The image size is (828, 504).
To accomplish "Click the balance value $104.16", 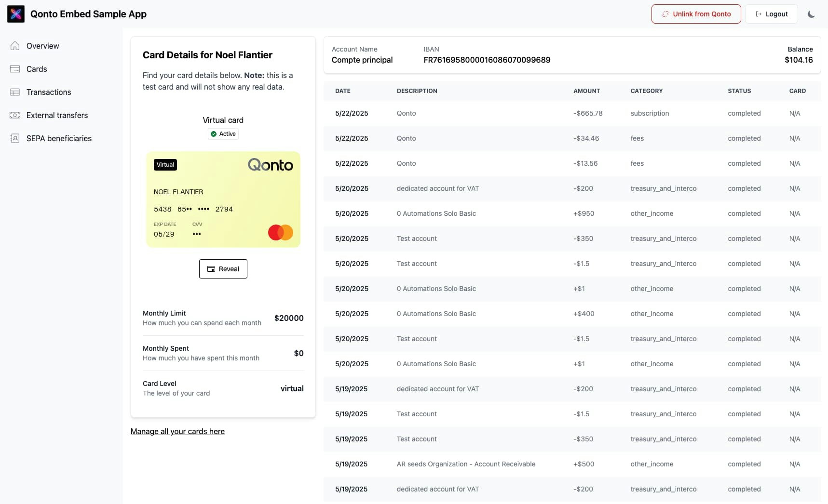I will [799, 60].
